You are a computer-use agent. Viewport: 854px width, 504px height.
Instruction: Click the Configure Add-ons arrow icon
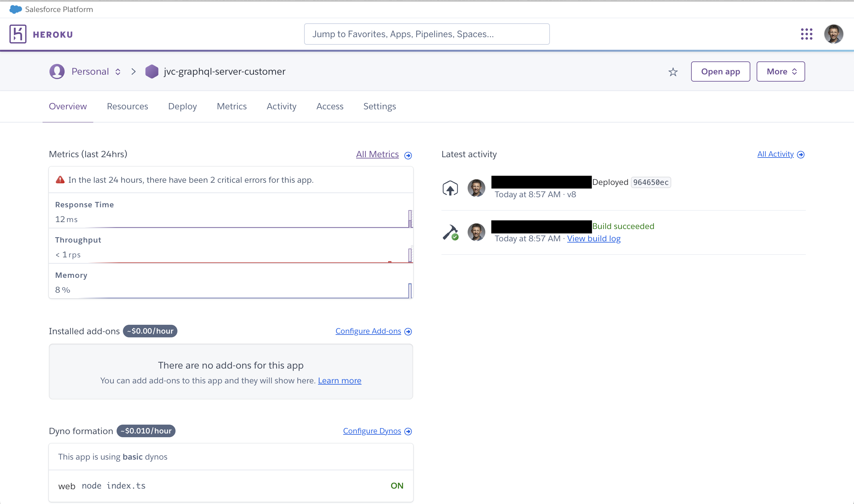(x=408, y=331)
